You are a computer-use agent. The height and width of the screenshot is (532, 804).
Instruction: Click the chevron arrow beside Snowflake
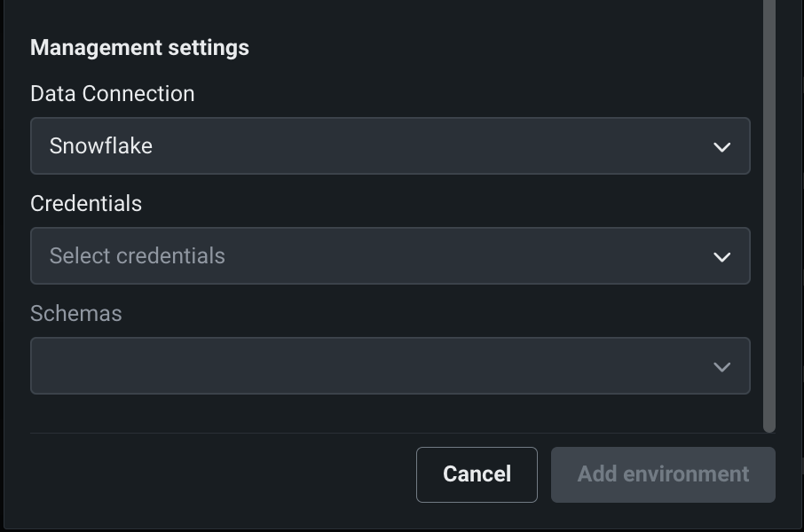click(x=721, y=147)
